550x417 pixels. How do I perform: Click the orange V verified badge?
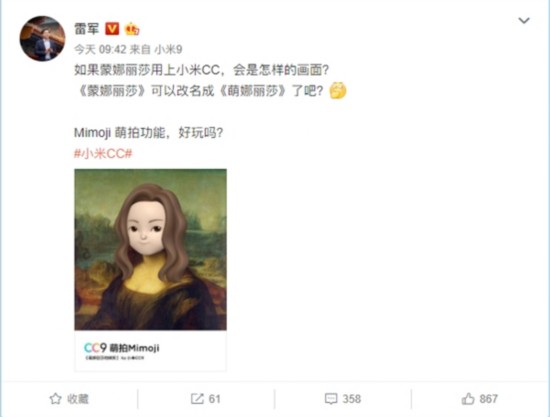[x=112, y=29]
